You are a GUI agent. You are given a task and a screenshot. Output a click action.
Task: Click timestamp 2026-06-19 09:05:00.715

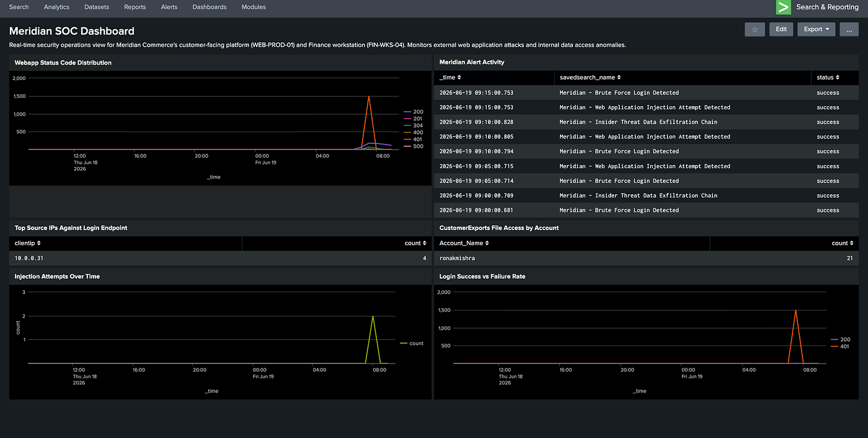[476, 166]
